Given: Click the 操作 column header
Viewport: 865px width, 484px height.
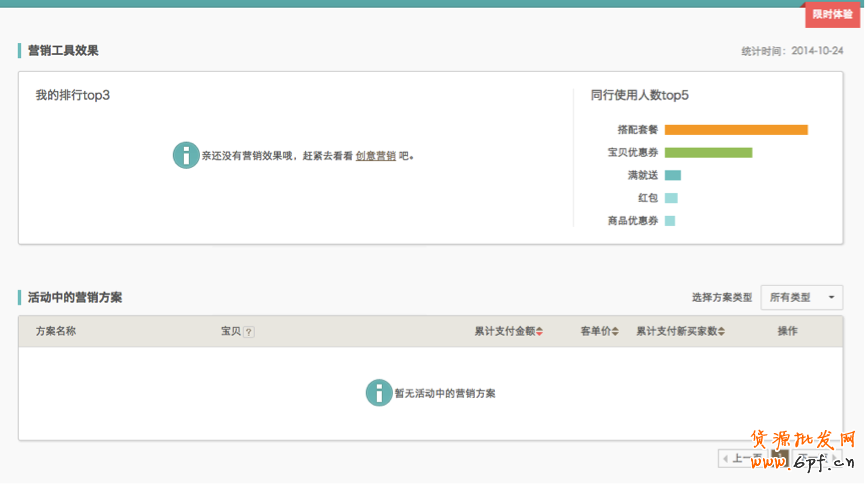Looking at the screenshot, I should [x=788, y=331].
